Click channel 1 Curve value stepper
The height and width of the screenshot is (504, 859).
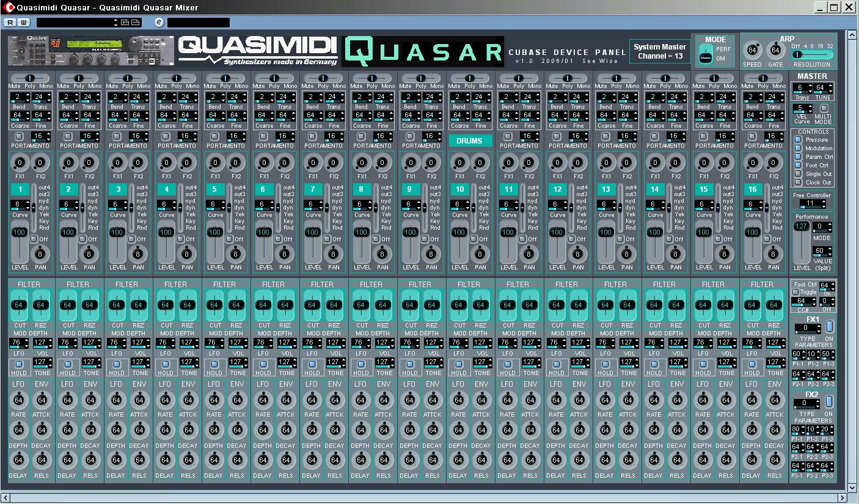tap(20, 206)
